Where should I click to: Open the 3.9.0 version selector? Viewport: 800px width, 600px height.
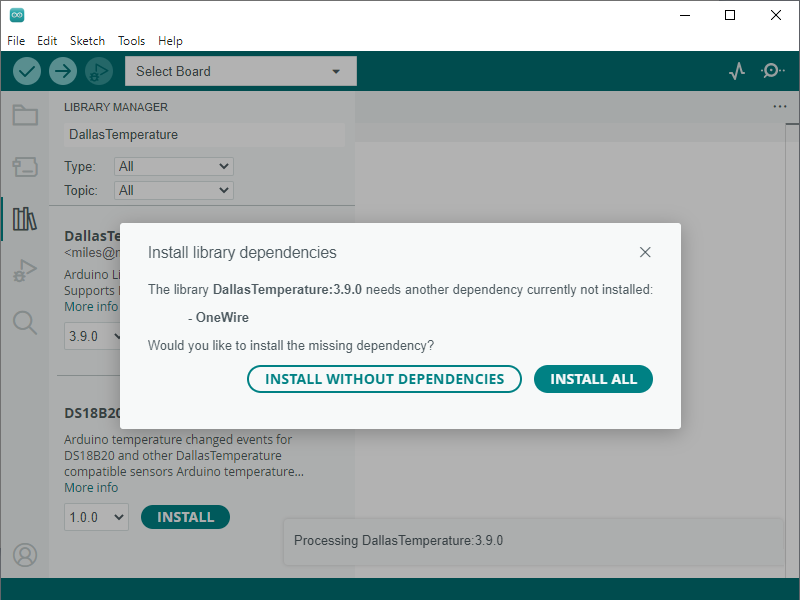click(92, 336)
